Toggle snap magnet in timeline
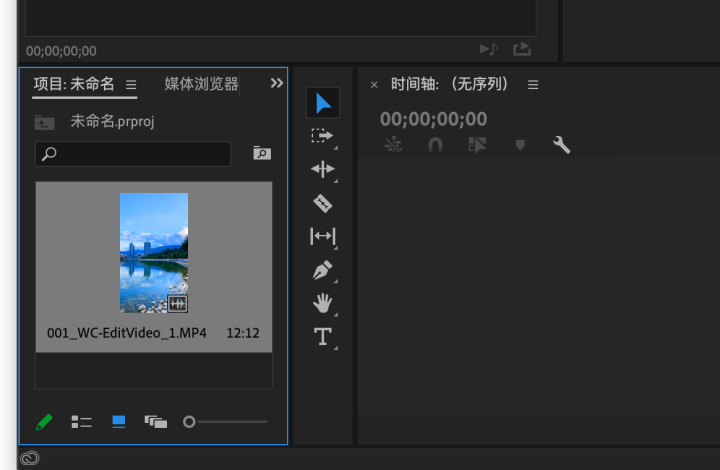Image resolution: width=720 pixels, height=470 pixels. click(x=435, y=145)
